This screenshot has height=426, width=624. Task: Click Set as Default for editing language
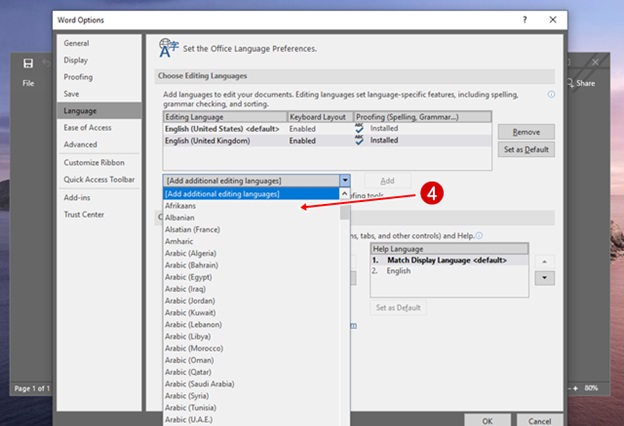click(526, 150)
